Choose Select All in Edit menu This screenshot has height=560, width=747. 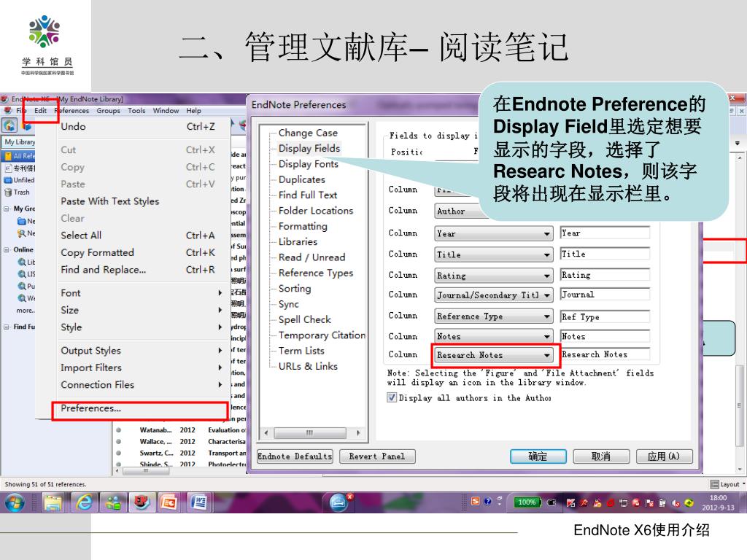[141, 236]
